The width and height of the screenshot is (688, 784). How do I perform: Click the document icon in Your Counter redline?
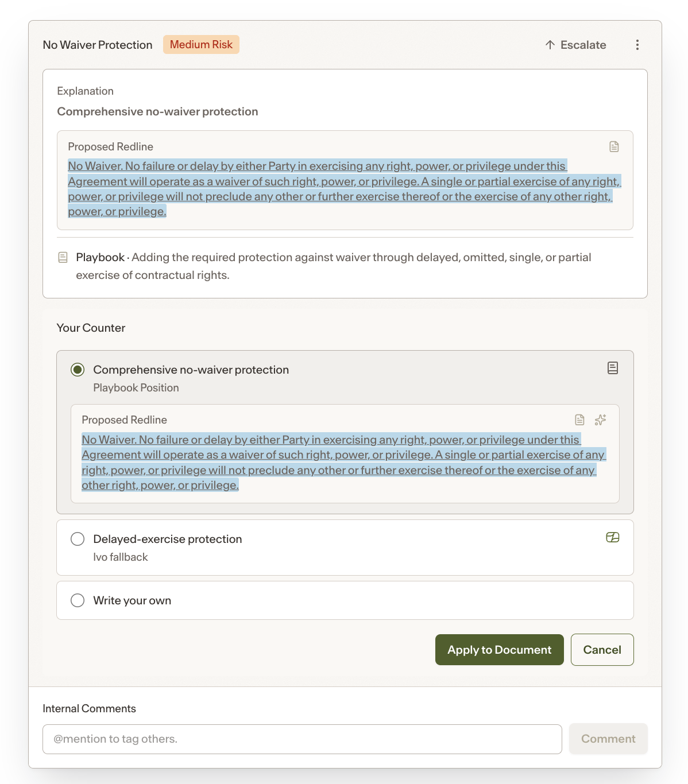pos(579,420)
